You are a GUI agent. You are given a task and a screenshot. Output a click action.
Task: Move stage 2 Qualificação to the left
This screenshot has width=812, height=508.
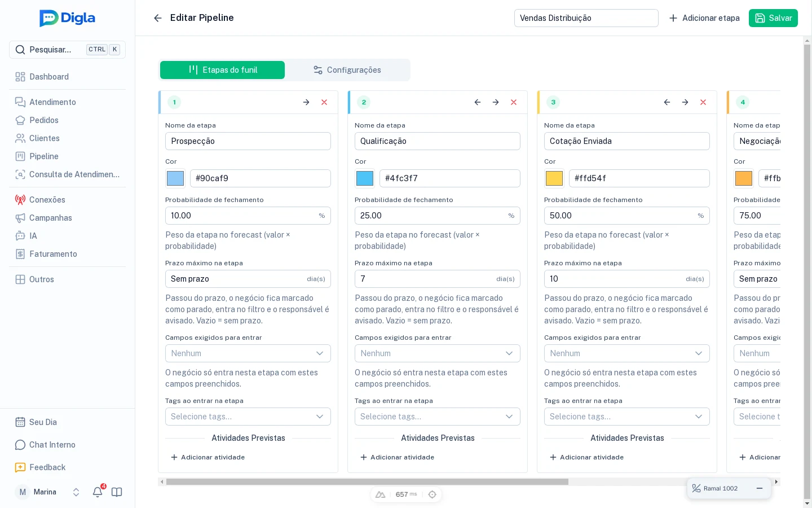(478, 102)
